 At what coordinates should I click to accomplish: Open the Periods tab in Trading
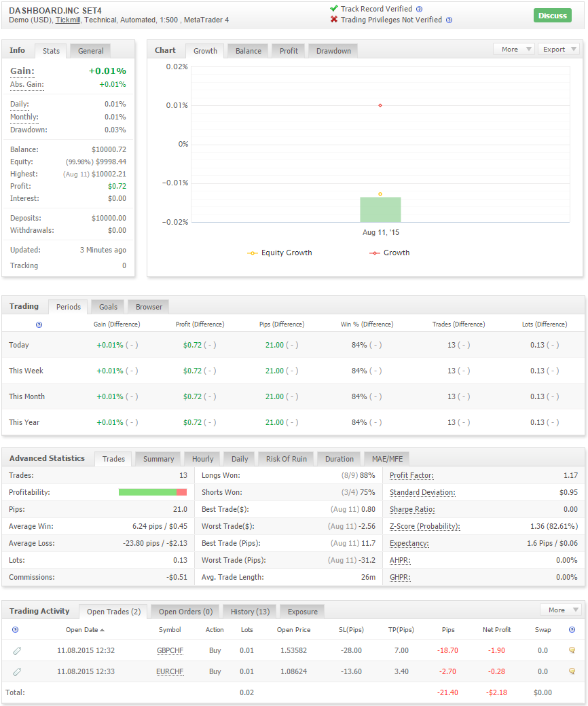pos(69,307)
